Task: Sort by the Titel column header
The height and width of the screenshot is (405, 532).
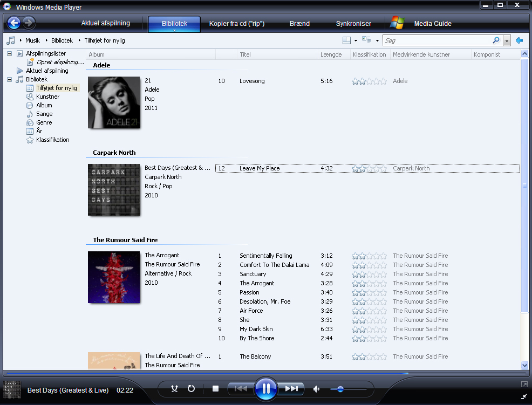Action: pos(277,54)
